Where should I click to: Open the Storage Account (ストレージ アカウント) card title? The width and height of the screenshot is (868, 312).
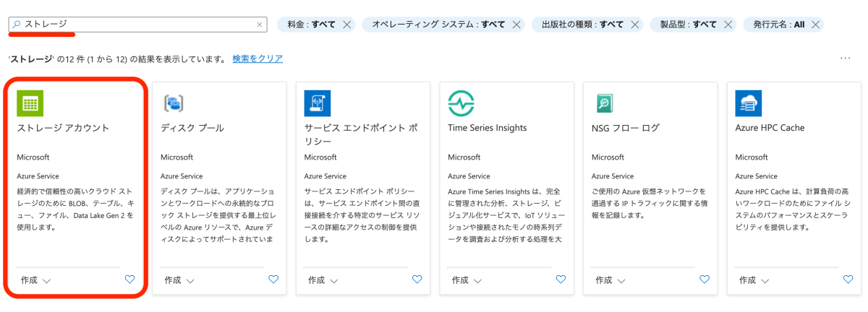[63, 128]
